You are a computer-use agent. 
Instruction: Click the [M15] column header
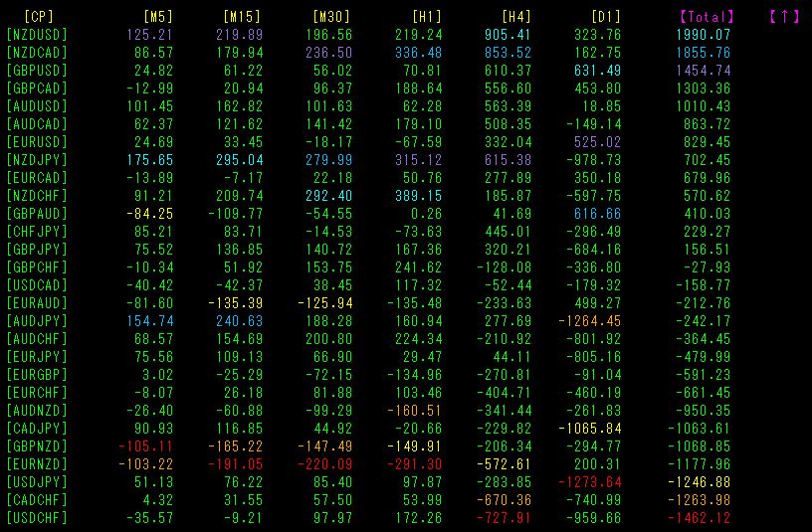pyautogui.click(x=242, y=17)
